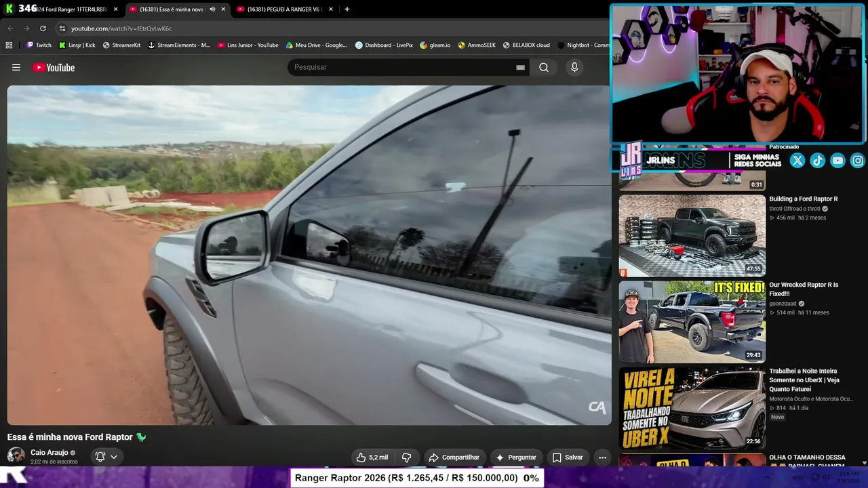868x488 pixels.
Task: Click the browser forward arrow
Action: (x=26, y=28)
